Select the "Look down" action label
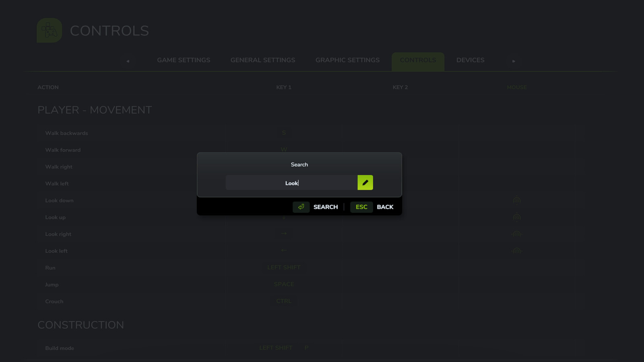This screenshot has height=362, width=644. (59, 201)
